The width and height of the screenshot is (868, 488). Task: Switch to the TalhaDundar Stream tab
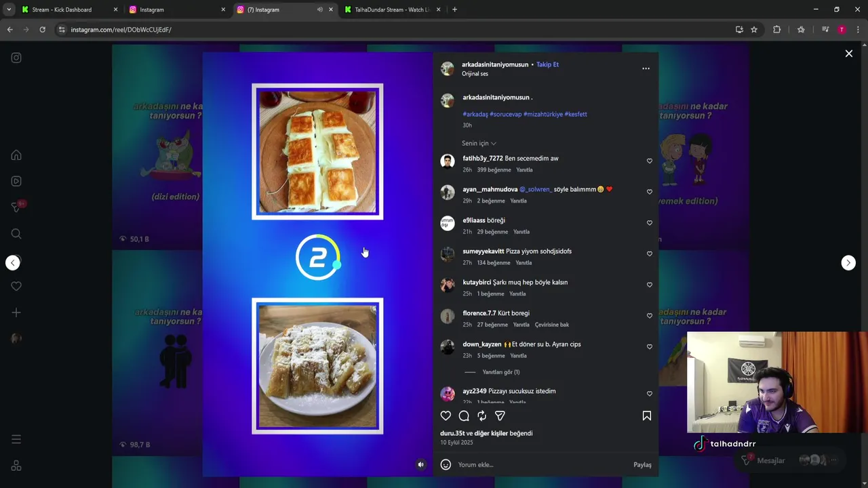[392, 9]
